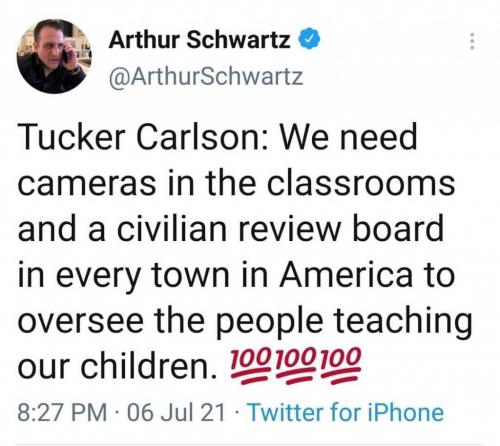Click the leftmost red 100 emoji
500x446 pixels.
(250, 365)
